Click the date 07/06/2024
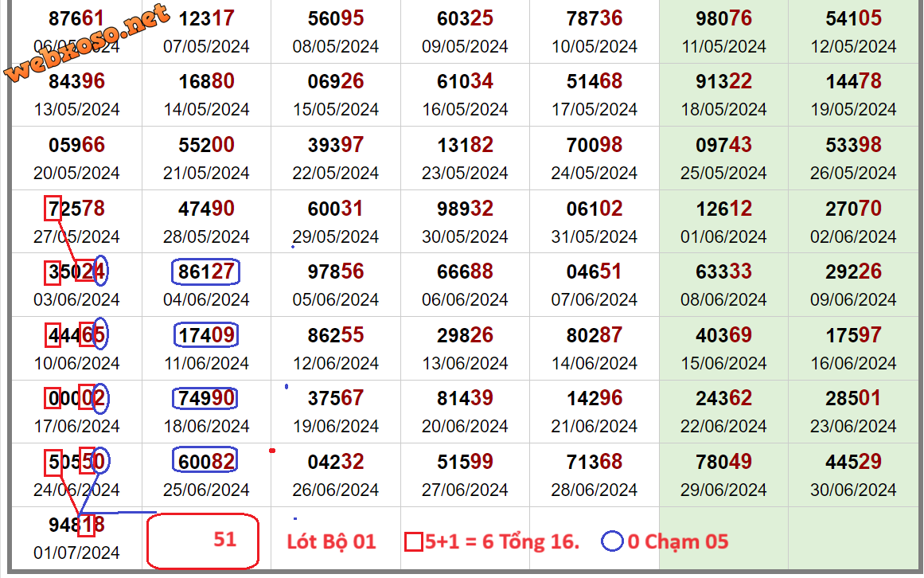Screen dimensions: 924x578 [595, 300]
